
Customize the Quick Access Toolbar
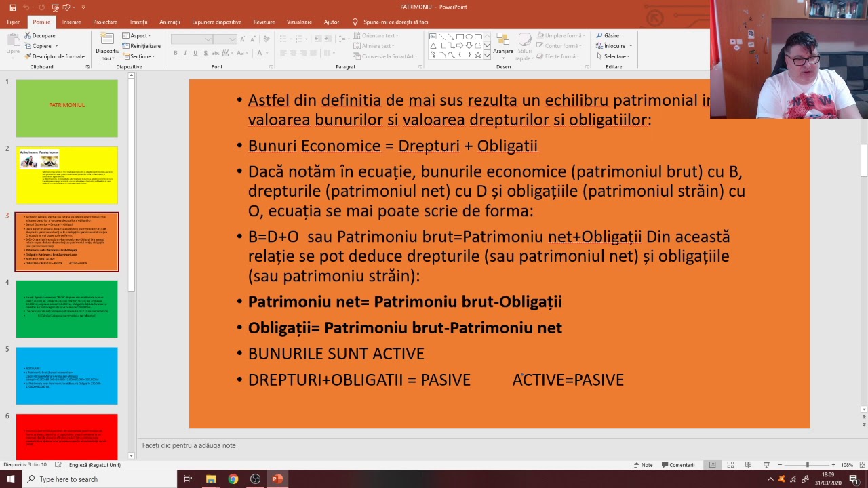pyautogui.click(x=83, y=7)
